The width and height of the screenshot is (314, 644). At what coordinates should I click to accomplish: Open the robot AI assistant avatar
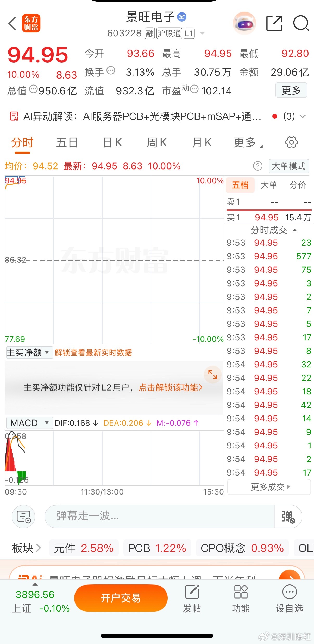(244, 23)
